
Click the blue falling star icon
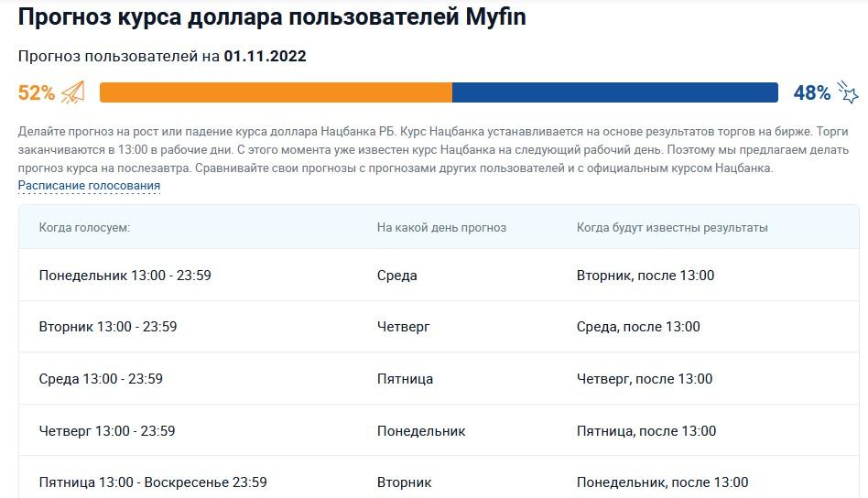click(x=849, y=92)
